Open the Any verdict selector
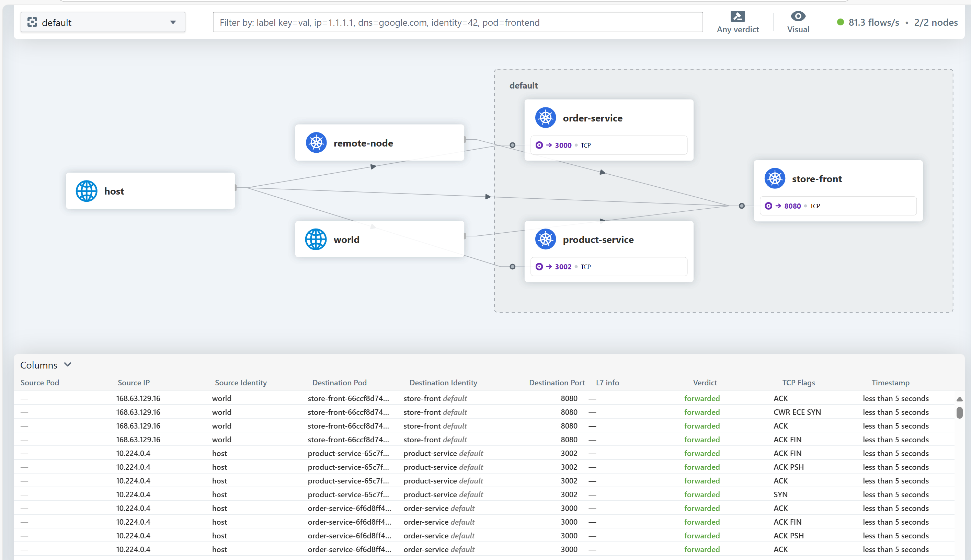 738,29
